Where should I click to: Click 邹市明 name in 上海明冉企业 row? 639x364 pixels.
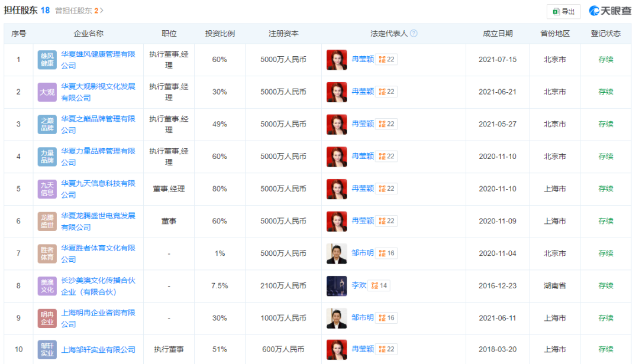362,317
